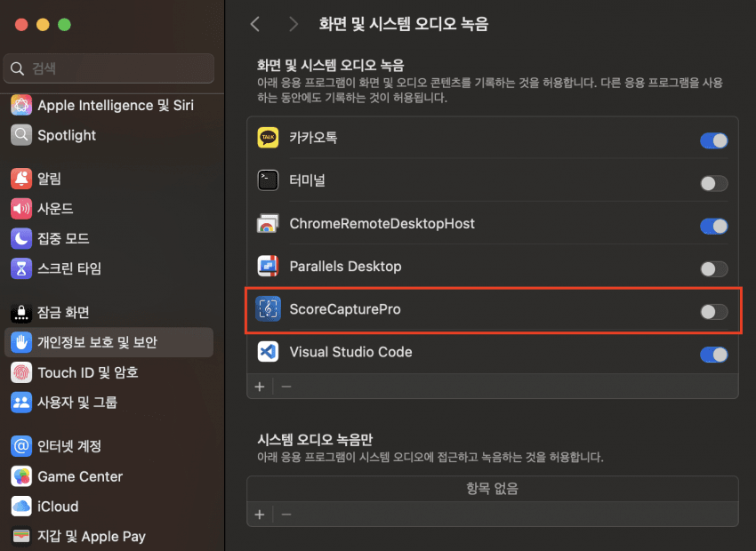Viewport: 756px width, 551px height.
Task: Turn off KakaoTalk screen recording toggle
Action: coord(713,140)
